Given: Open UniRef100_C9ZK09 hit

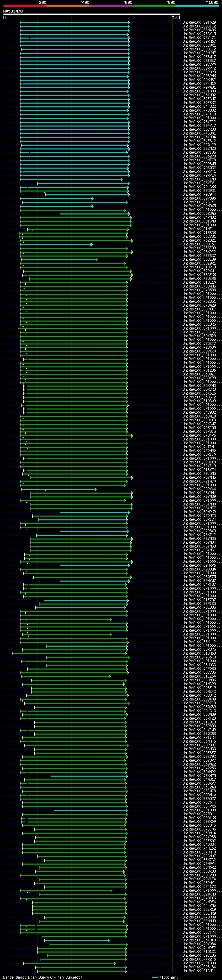Looking at the screenshot, I should coord(199,821).
